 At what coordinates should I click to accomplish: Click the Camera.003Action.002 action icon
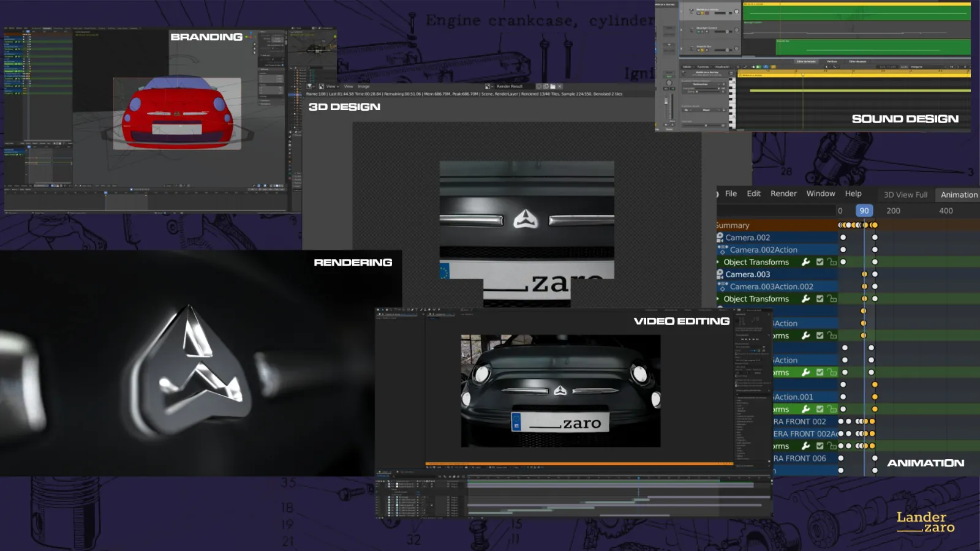pyautogui.click(x=723, y=287)
